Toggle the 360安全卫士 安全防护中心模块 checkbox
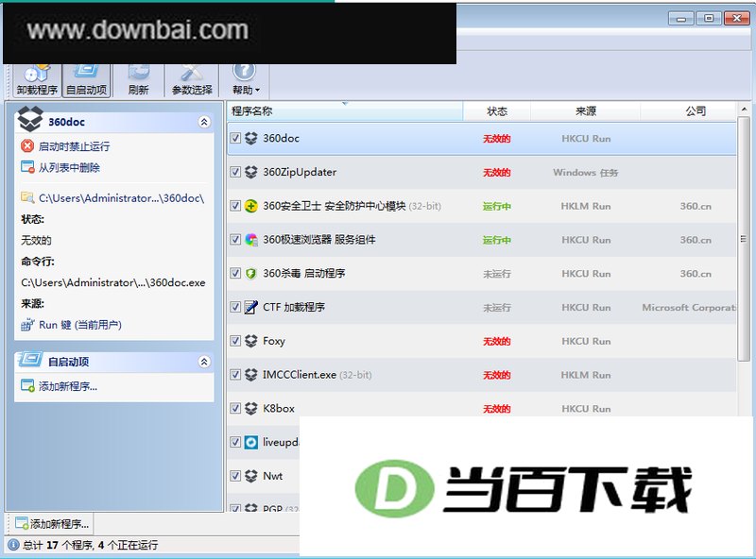The height and width of the screenshot is (559, 756). tap(235, 206)
